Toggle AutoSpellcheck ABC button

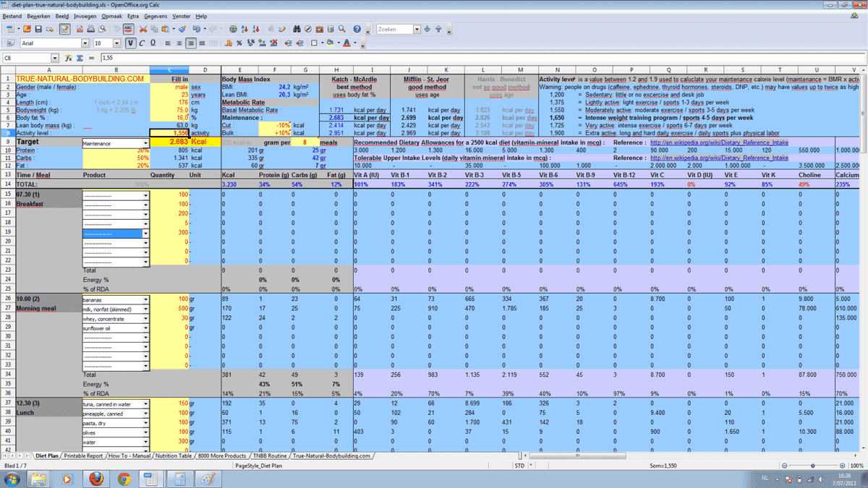pos(128,29)
